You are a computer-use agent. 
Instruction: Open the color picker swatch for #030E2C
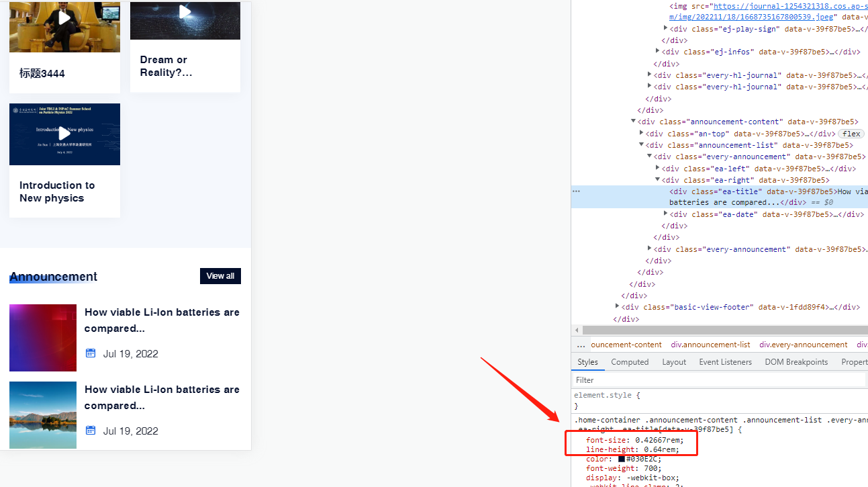point(622,459)
